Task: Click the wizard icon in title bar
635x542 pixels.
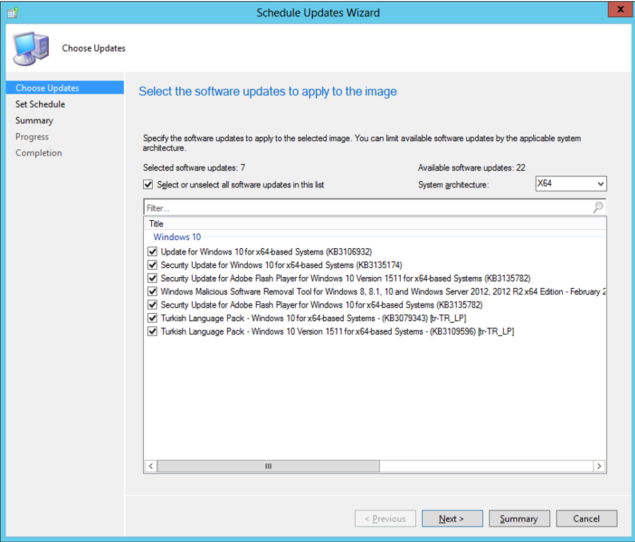Action: click(x=12, y=13)
